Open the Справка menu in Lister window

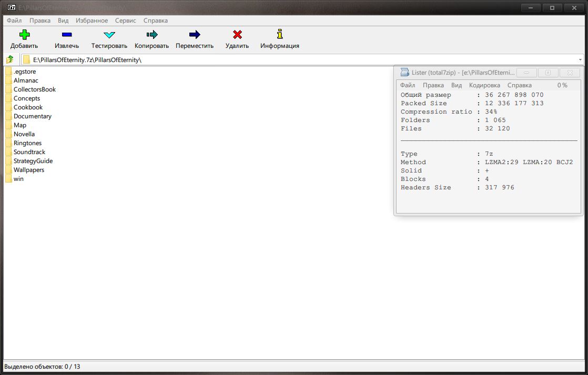(520, 85)
